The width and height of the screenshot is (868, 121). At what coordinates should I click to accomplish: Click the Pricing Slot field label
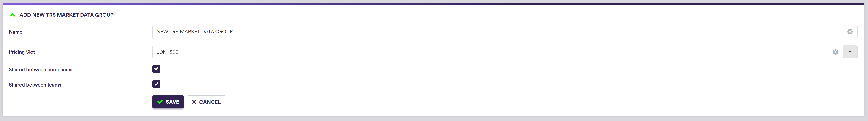pyautogui.click(x=22, y=52)
